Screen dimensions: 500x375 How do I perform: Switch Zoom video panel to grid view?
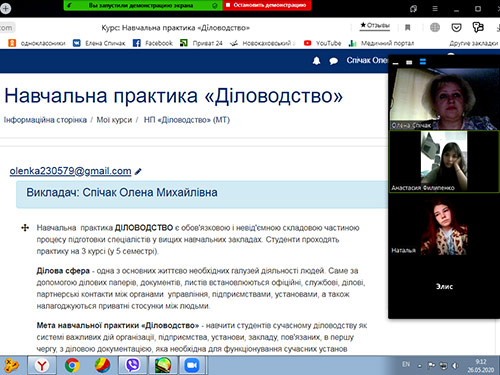pyautogui.click(x=423, y=62)
